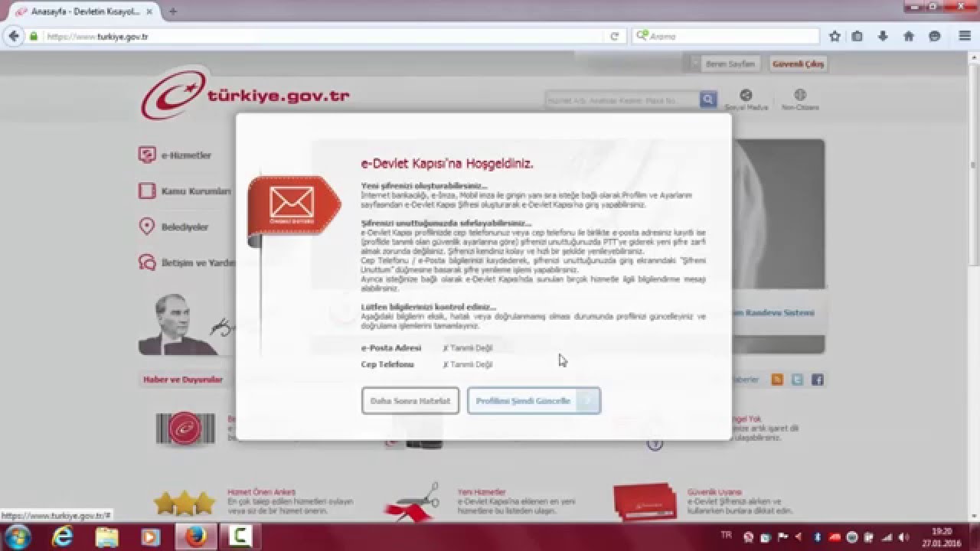The width and height of the screenshot is (980, 551).
Task: Open the Kamu Kurumları menu link
Action: tap(196, 191)
